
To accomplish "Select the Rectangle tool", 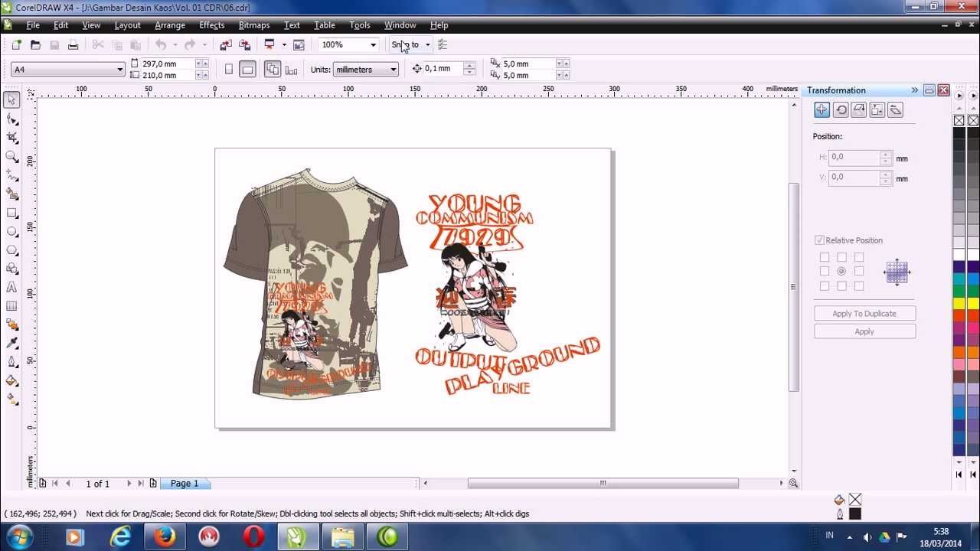I will point(11,213).
